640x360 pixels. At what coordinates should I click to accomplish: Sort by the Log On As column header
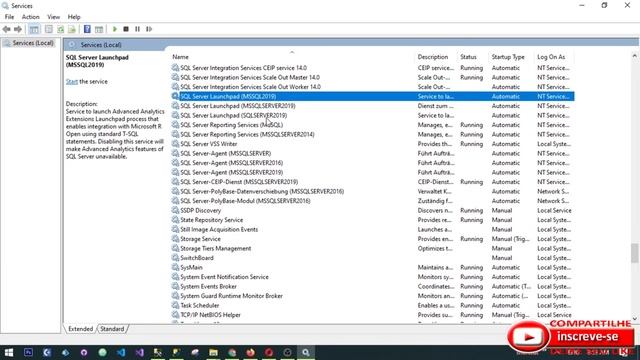(551, 57)
